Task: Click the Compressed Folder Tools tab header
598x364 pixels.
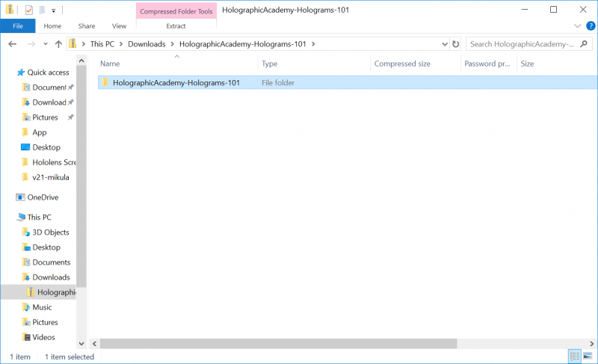Action: coord(176,11)
